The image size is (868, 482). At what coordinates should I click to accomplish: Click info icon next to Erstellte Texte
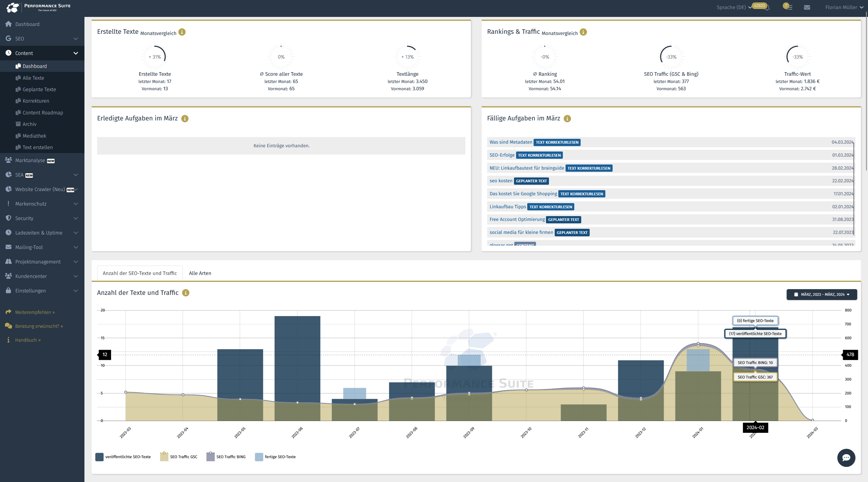[182, 32]
